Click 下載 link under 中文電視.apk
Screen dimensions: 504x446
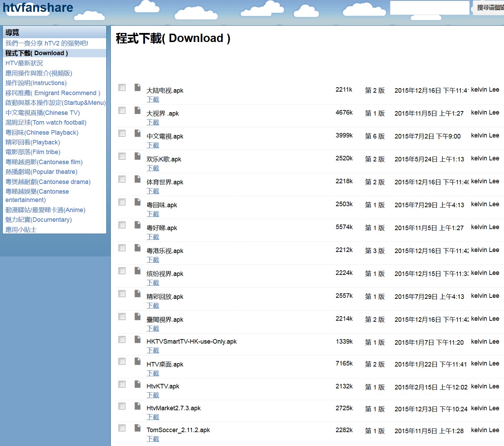[x=153, y=145]
